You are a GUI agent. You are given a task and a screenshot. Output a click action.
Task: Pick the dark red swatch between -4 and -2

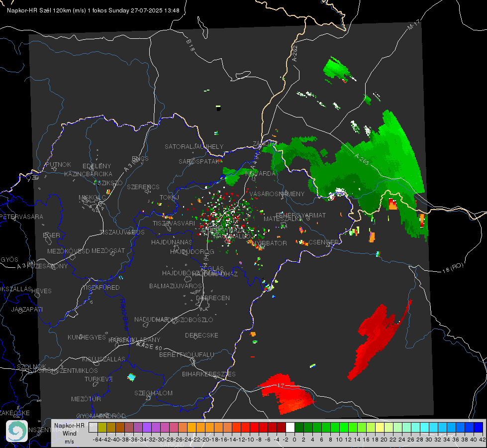click(x=281, y=428)
